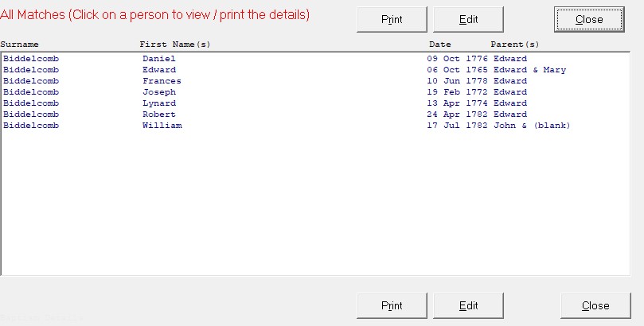
Task: Select the Daniel Biddelcomb record
Action: click(x=158, y=59)
